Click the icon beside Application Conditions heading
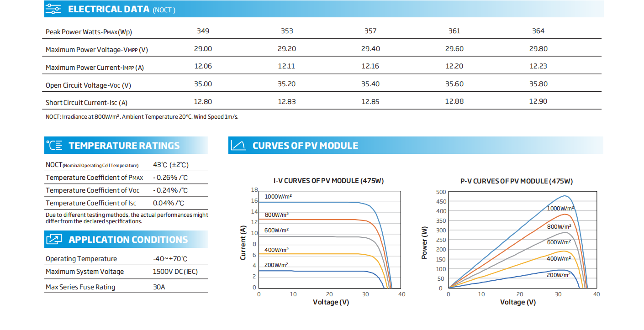This screenshot has height=330, width=644. tap(54, 239)
